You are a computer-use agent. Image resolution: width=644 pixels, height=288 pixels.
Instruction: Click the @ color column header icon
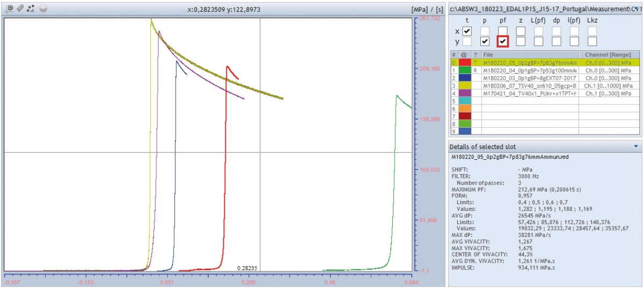pos(464,55)
